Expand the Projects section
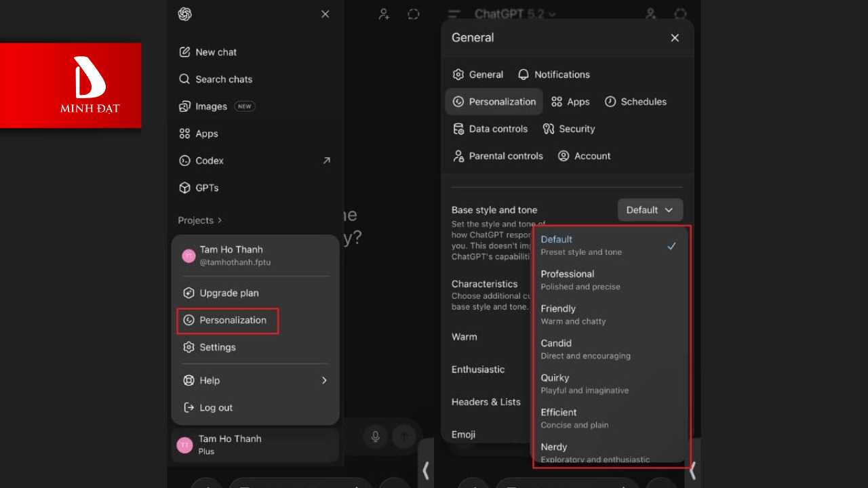The height and width of the screenshot is (488, 868). pyautogui.click(x=199, y=220)
